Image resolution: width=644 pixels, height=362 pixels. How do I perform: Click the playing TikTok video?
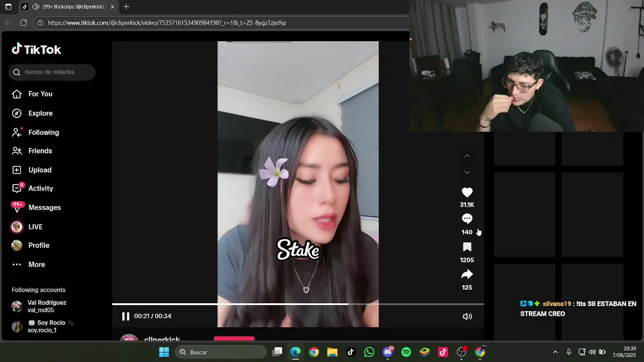pyautogui.click(x=298, y=184)
